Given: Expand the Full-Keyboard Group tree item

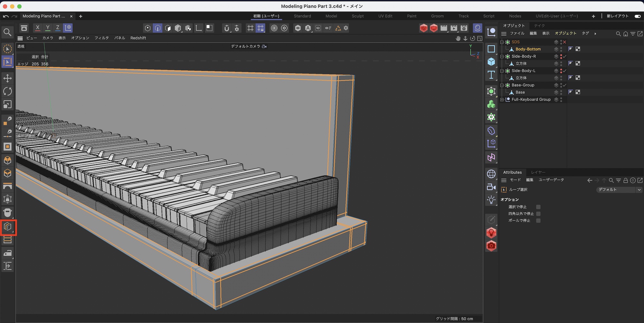Looking at the screenshot, I should [502, 100].
